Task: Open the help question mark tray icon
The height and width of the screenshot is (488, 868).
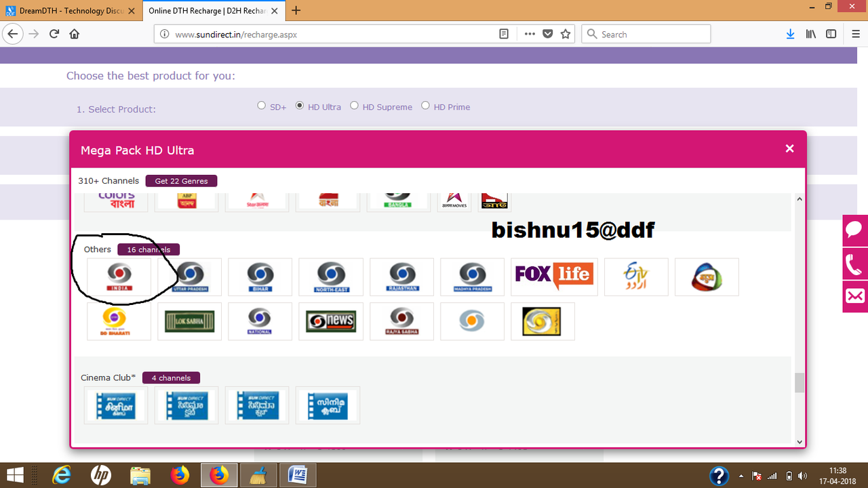Action: click(x=719, y=475)
